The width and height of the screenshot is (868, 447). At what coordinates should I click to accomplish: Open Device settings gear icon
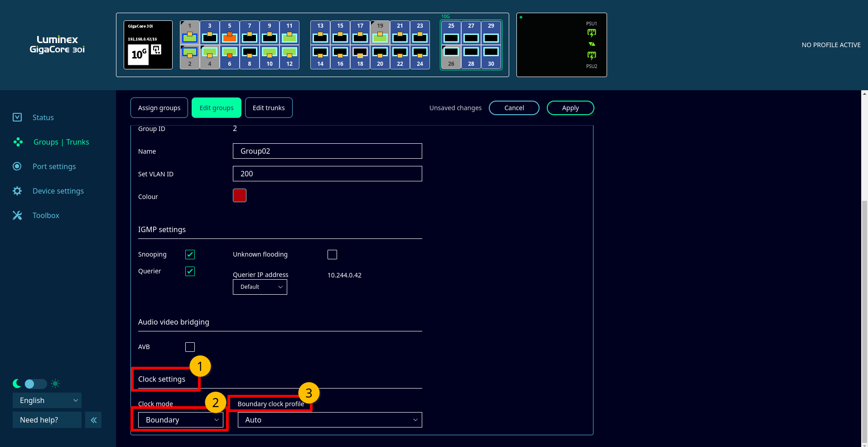pos(17,191)
